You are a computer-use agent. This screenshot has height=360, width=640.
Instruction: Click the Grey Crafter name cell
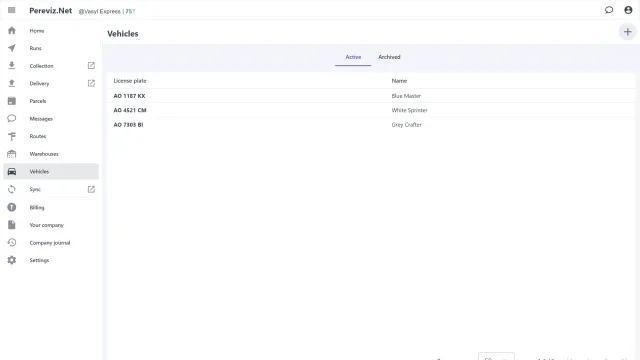[407, 125]
